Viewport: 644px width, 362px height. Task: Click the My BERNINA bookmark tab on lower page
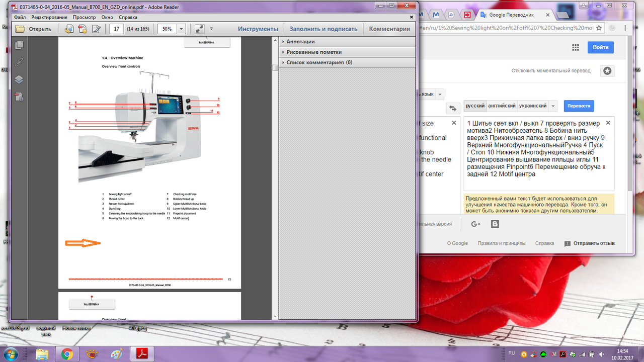pyautogui.click(x=92, y=304)
